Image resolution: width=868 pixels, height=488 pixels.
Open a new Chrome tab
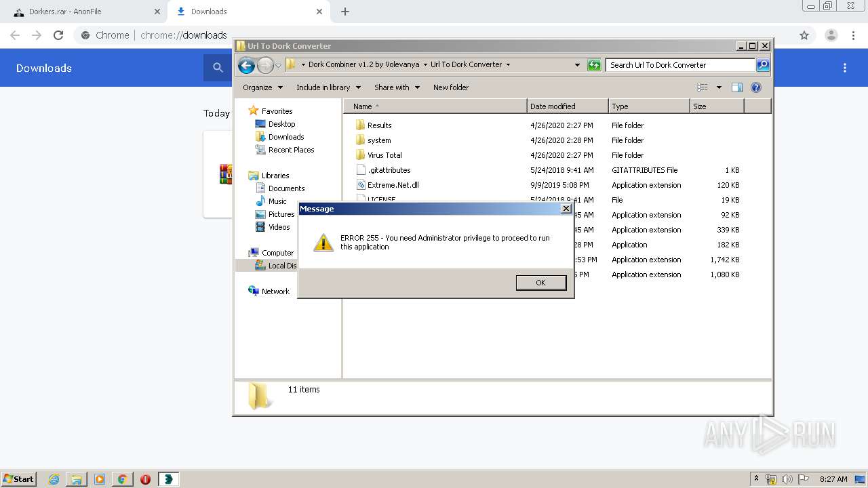pos(345,12)
